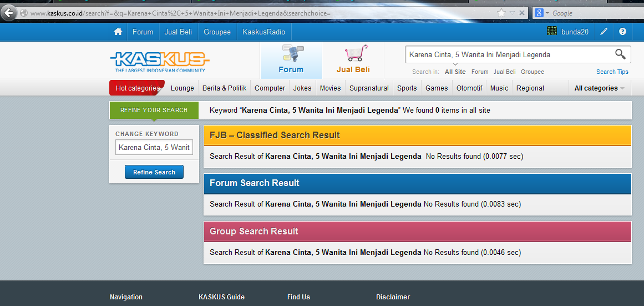Open bookmark dropdown arrow beside star
Screen dimensions: 644x306
512,13
